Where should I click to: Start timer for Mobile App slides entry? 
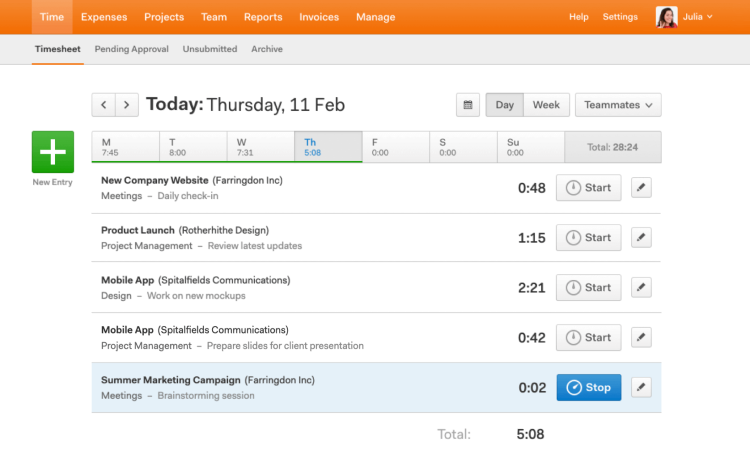pos(588,337)
